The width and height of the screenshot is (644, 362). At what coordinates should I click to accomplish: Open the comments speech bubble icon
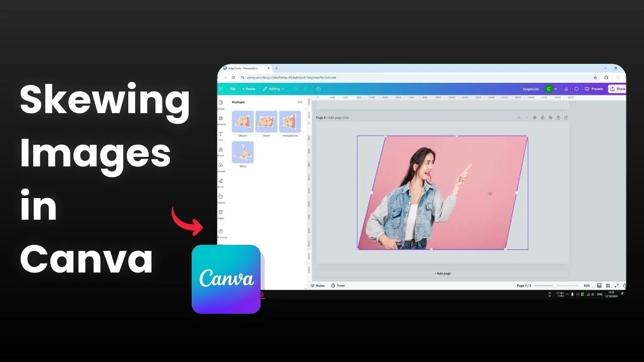point(577,89)
